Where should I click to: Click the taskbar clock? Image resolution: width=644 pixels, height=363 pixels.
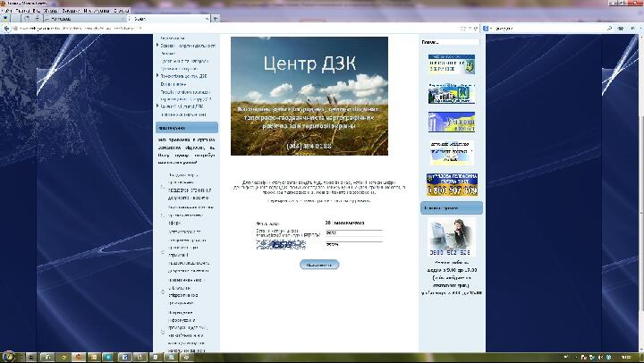[x=626, y=358]
